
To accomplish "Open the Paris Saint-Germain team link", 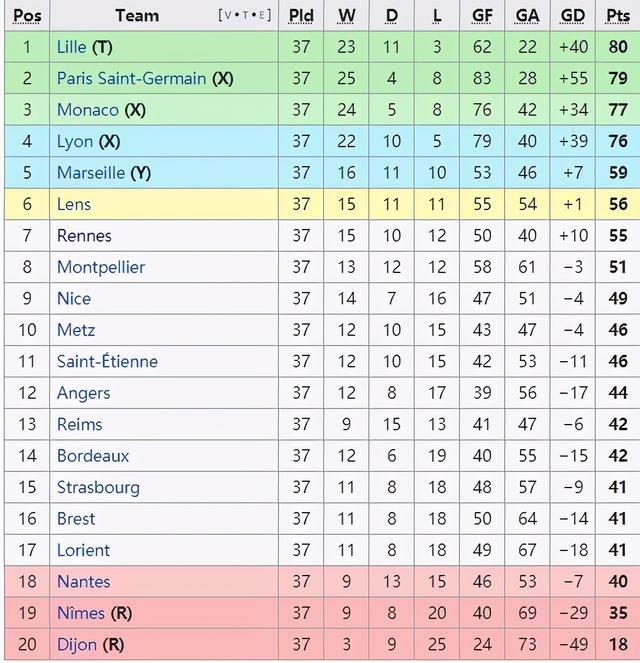I will click(131, 79).
